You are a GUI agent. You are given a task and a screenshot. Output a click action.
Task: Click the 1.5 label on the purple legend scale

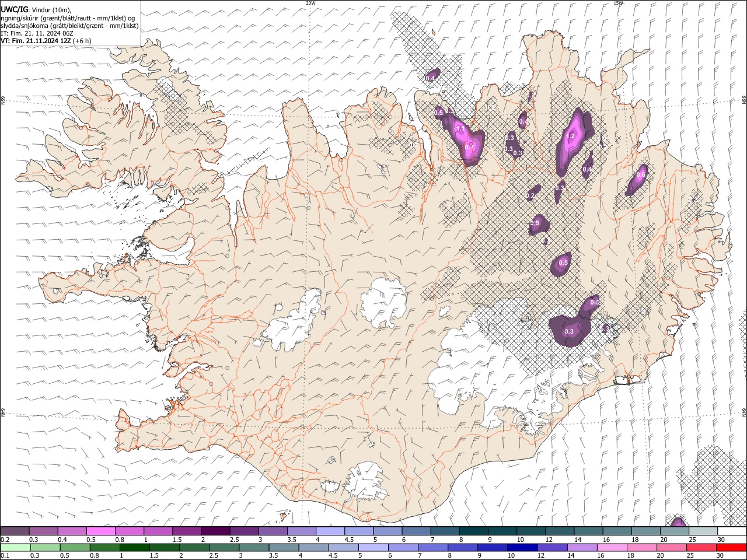pyautogui.click(x=176, y=540)
